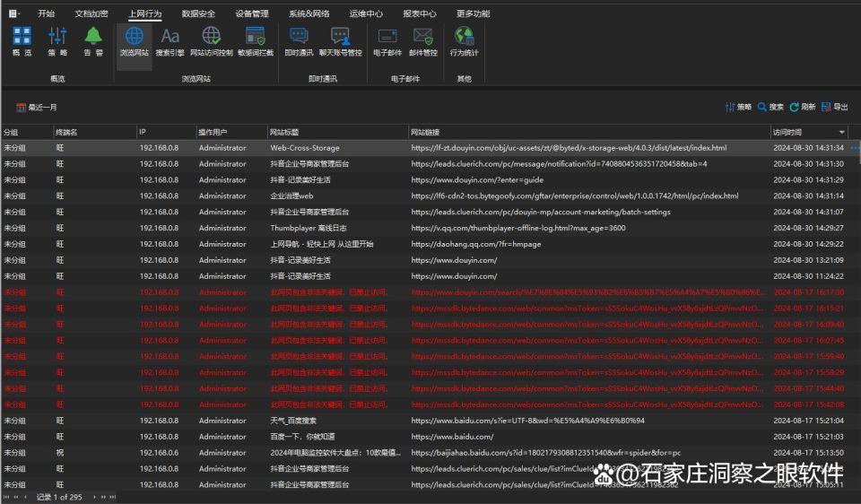This screenshot has width=861, height=504.
Task: Click the timestamp 2024-08-17 15:21:04
Action: 808,421
